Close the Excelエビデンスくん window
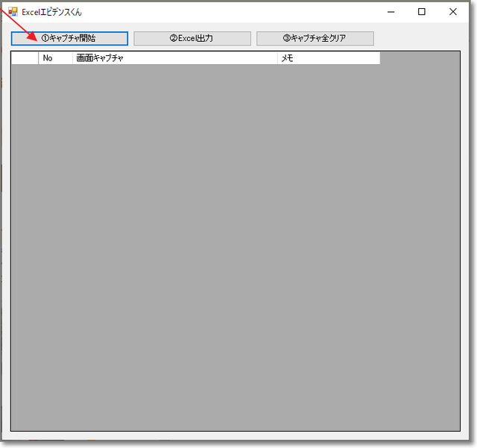 point(453,12)
